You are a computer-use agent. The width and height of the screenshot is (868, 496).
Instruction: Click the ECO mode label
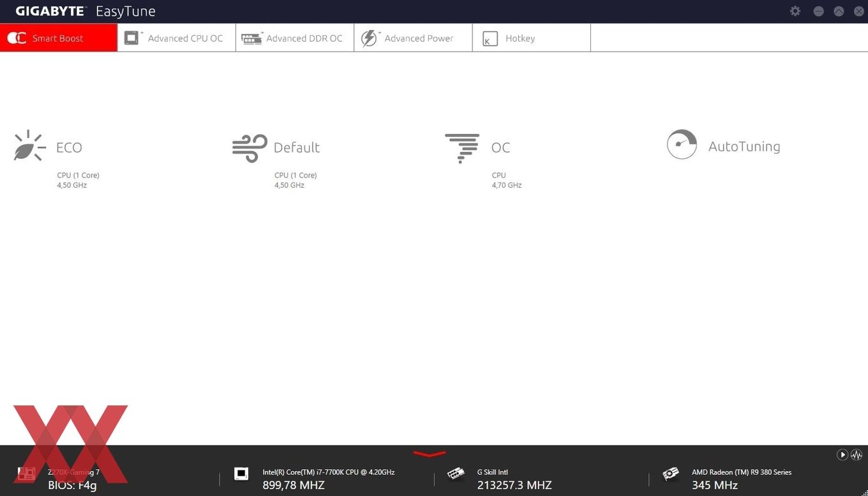point(69,147)
